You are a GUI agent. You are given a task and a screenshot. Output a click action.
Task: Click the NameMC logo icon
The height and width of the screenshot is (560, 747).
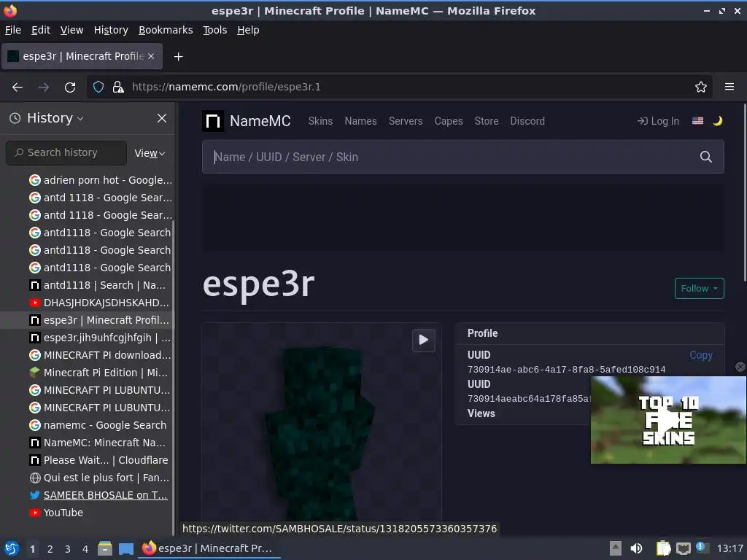click(x=212, y=121)
